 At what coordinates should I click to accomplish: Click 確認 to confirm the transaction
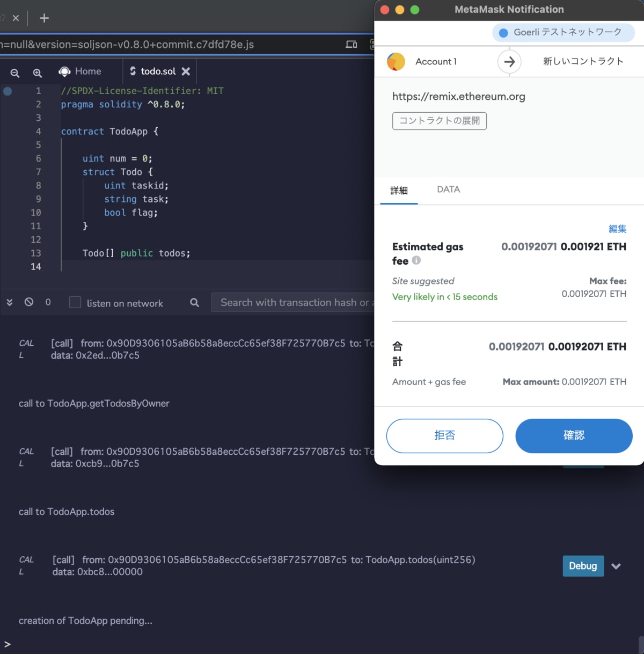pyautogui.click(x=574, y=435)
